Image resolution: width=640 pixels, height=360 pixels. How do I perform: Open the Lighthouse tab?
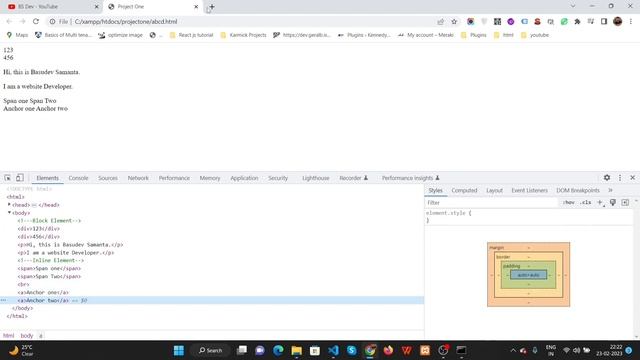coord(316,178)
